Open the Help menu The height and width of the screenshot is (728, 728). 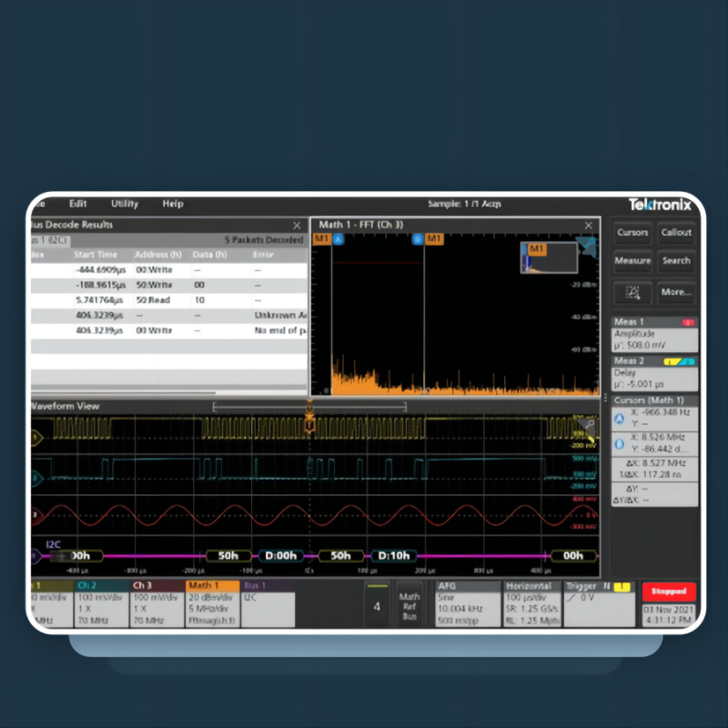tap(173, 204)
